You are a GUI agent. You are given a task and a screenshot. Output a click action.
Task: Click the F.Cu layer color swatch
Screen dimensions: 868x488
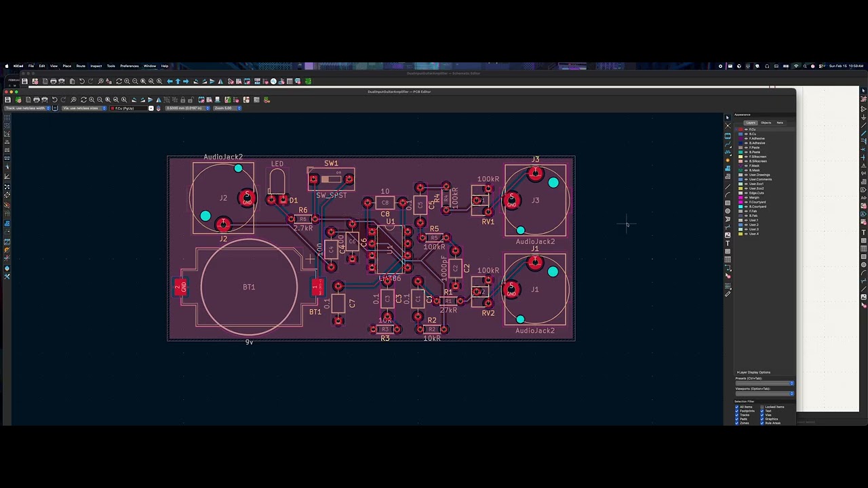741,129
